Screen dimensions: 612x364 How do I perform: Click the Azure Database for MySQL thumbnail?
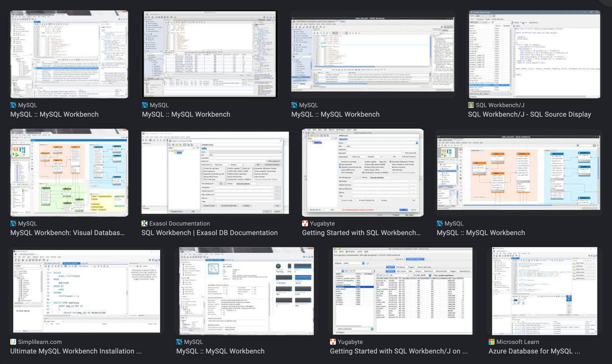tap(544, 291)
